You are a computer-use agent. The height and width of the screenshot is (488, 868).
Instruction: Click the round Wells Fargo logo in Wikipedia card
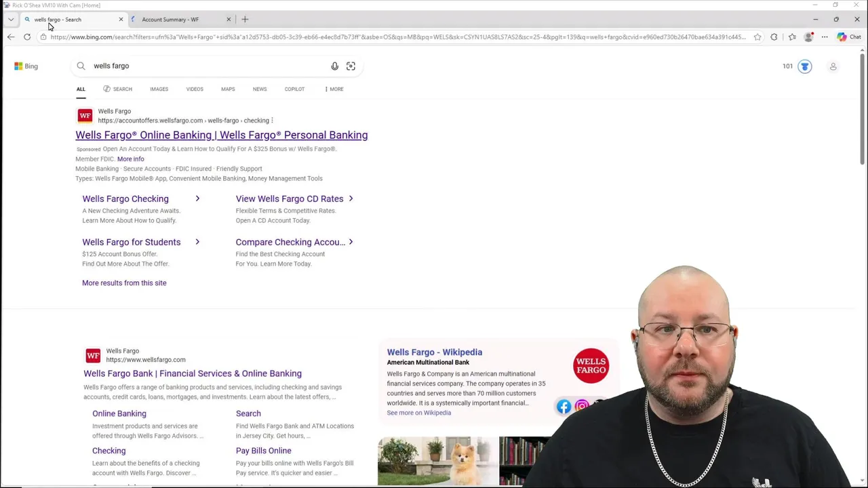pos(591,366)
